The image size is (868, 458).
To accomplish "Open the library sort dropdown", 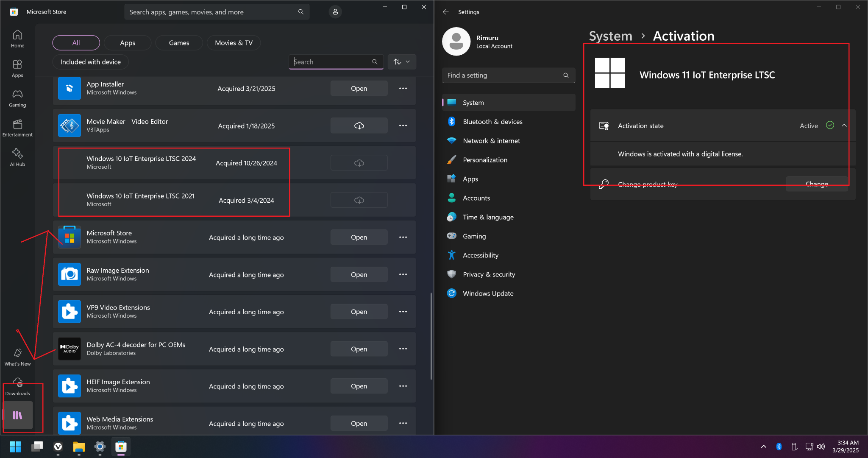I will pyautogui.click(x=402, y=61).
